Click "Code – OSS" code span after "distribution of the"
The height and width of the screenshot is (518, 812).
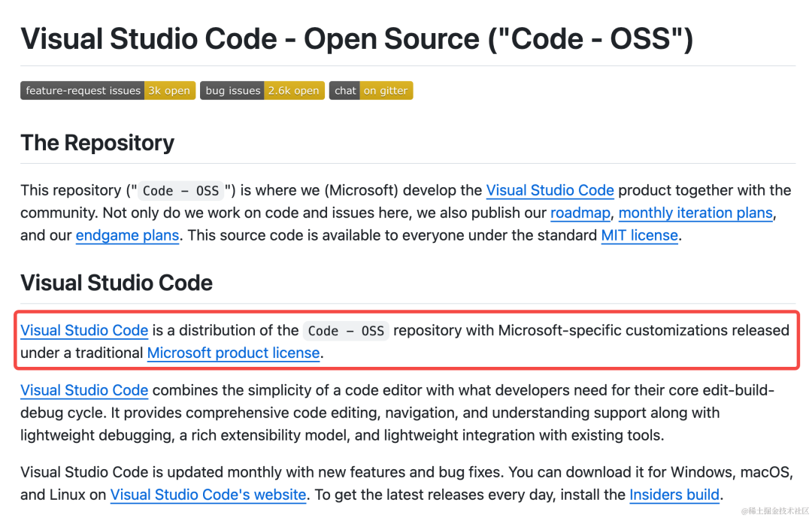pos(346,331)
